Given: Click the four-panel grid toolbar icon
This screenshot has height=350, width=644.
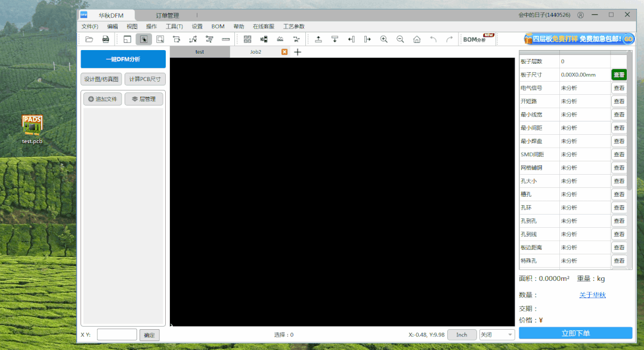Looking at the screenshot, I should point(247,39).
